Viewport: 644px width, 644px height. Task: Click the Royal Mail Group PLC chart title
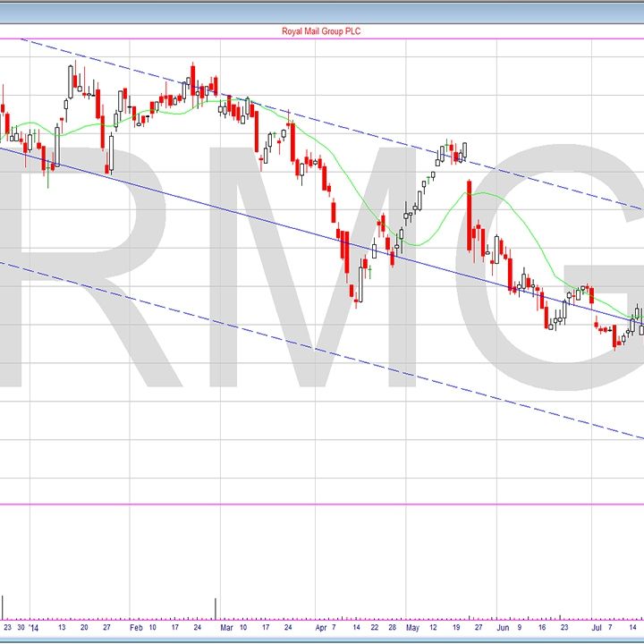pyautogui.click(x=321, y=31)
